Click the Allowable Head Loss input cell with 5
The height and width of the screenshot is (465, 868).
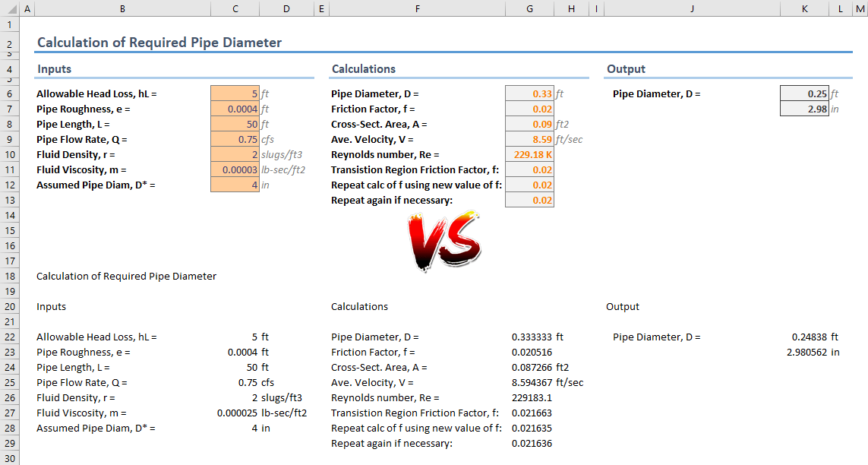pos(235,93)
